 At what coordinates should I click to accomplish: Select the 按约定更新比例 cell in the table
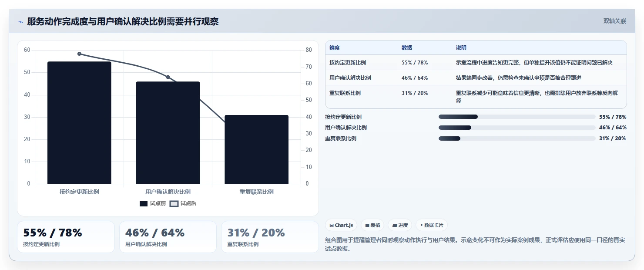[x=348, y=63]
